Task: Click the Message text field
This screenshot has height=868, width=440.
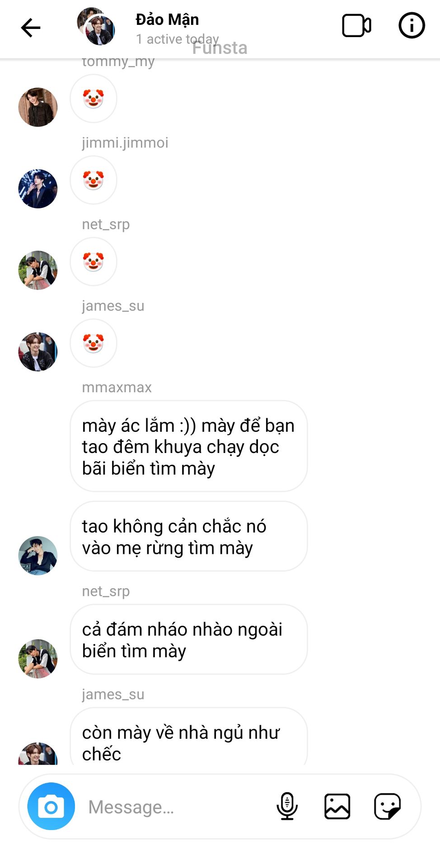Action: point(176,807)
